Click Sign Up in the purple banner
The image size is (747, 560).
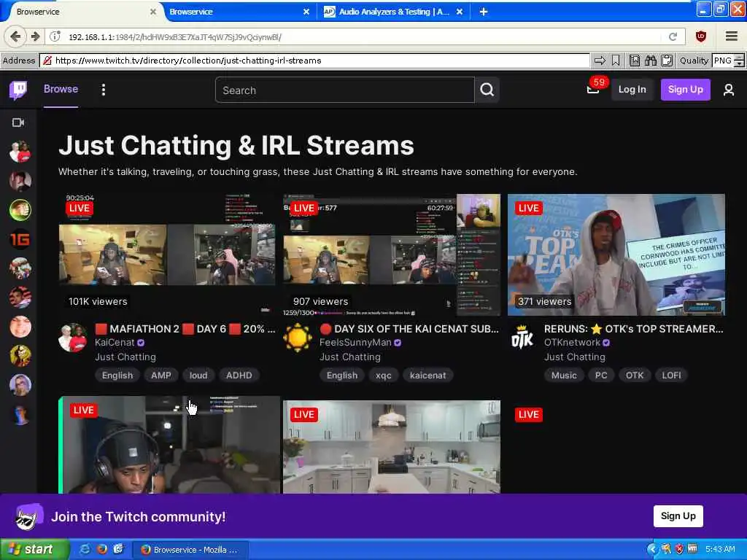tap(678, 516)
